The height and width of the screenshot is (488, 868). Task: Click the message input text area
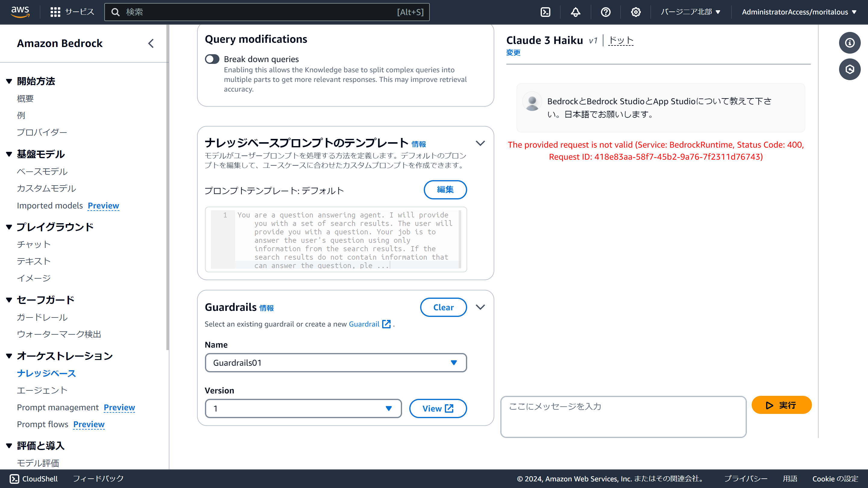pyautogui.click(x=623, y=417)
